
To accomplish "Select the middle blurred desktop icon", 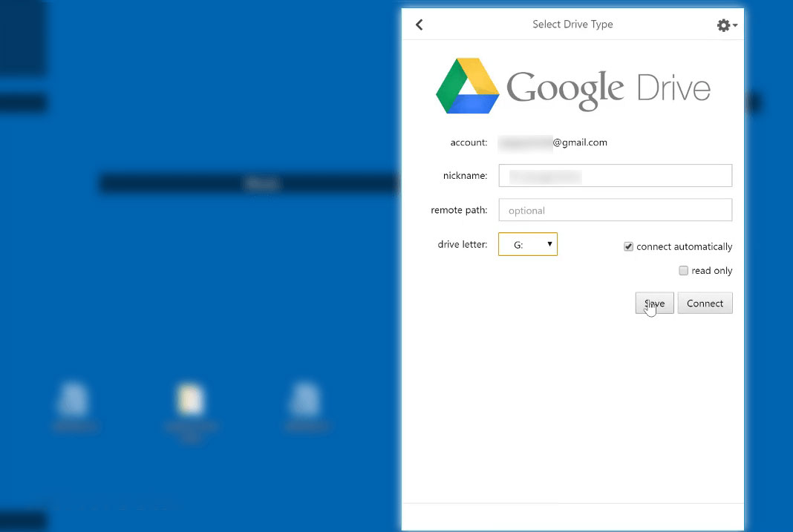I will (x=190, y=401).
